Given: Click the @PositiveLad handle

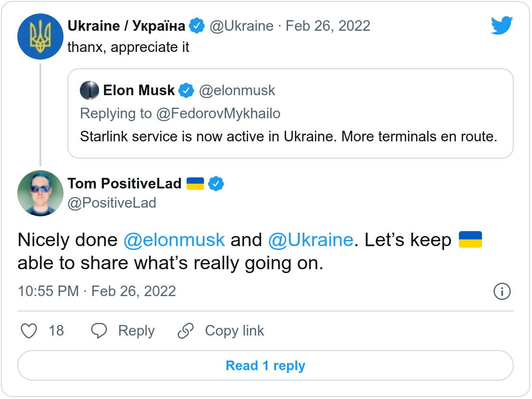Looking at the screenshot, I should [x=112, y=203].
